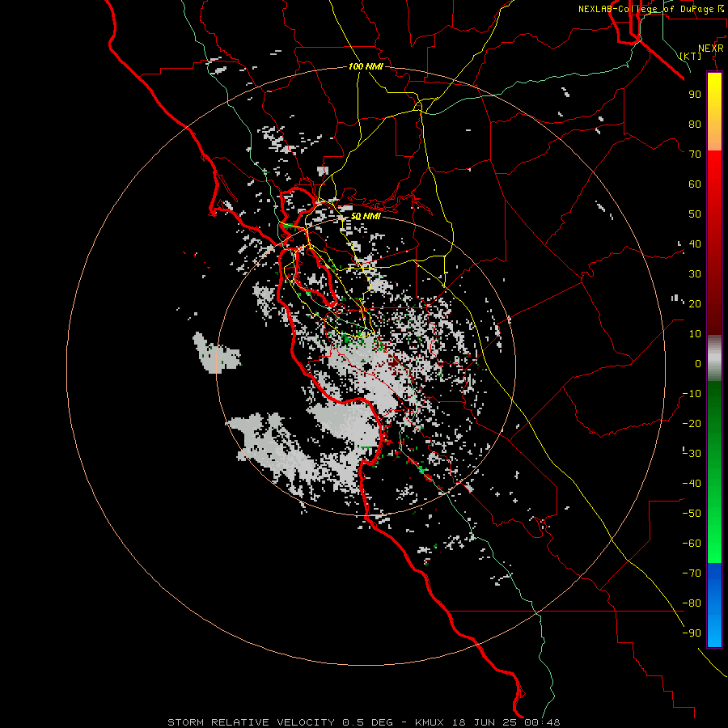Click the "30" value on velocity scale
Image resolution: width=728 pixels, height=728 pixels.
(x=695, y=274)
